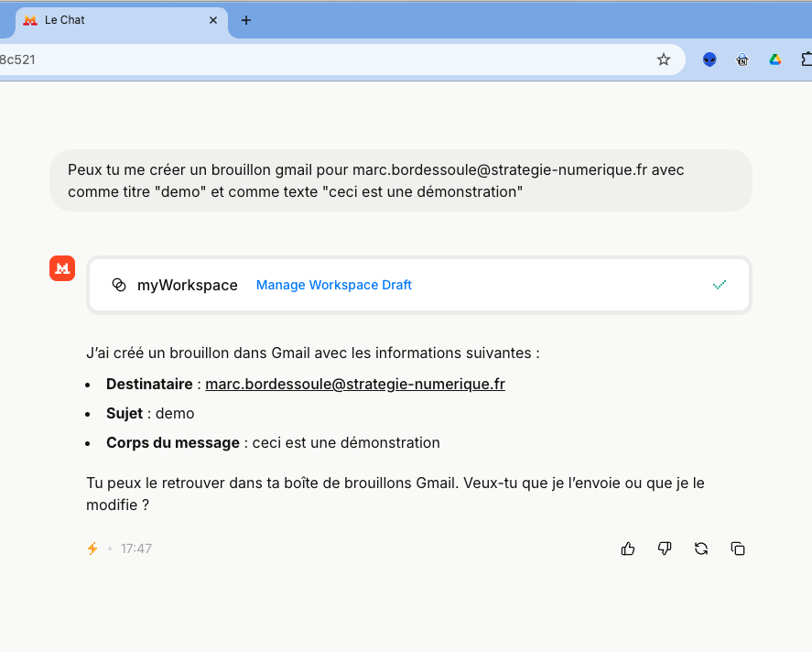Open the browser extensions puzzle menu
Image resolution: width=812 pixels, height=652 pixels.
pyautogui.click(x=806, y=60)
